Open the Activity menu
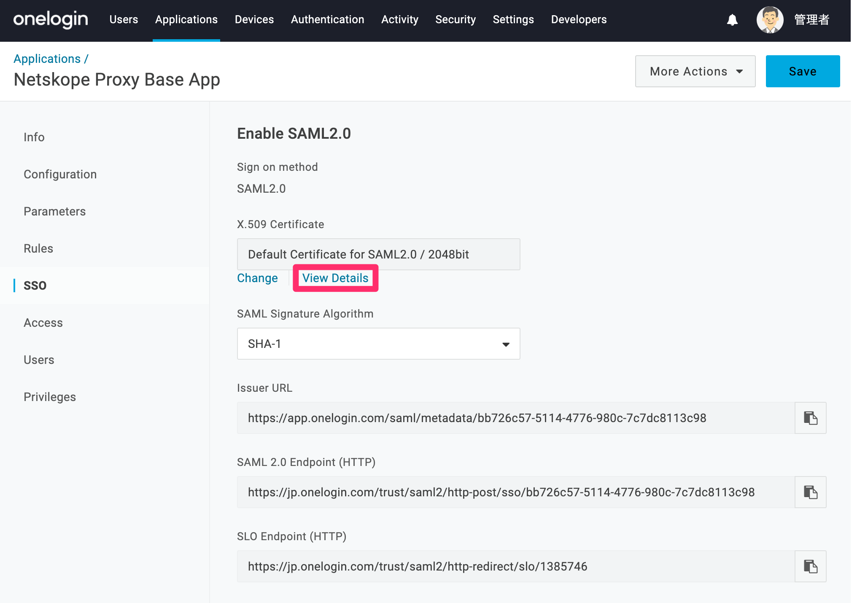The image size is (868, 603). (x=400, y=20)
